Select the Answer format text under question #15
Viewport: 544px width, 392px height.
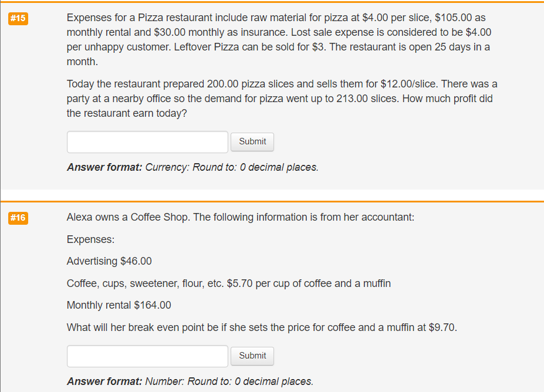(x=192, y=167)
